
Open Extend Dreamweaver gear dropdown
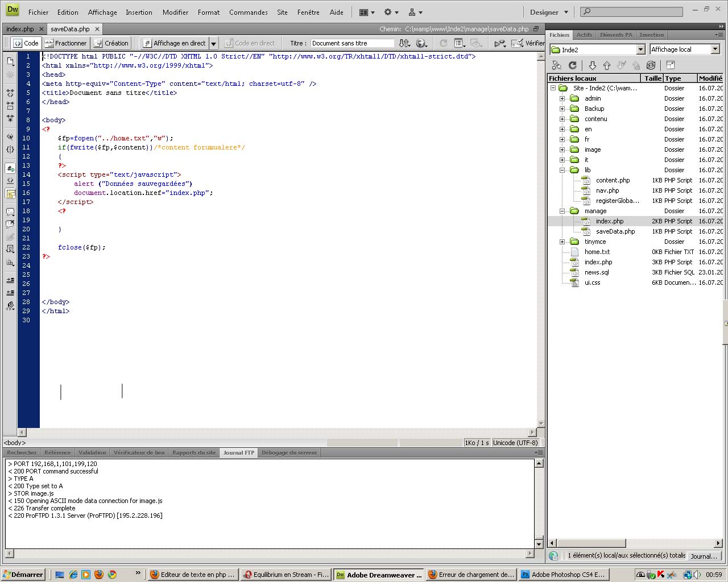tap(391, 12)
